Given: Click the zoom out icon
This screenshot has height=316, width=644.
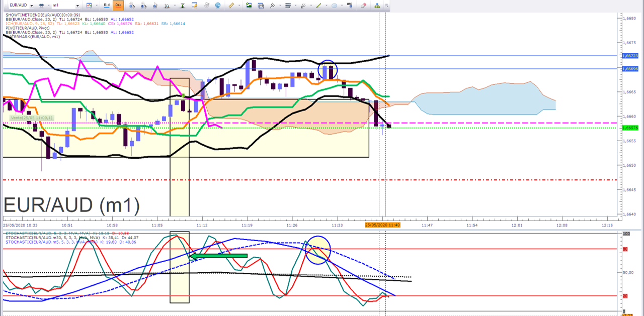Looking at the screenshot, I should 143,5.
